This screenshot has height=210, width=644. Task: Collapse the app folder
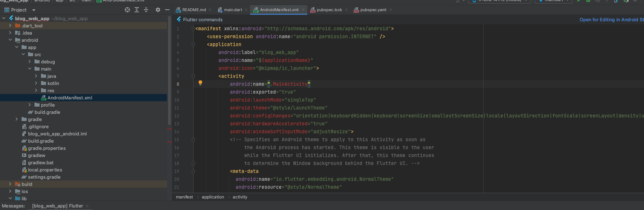coord(17,47)
